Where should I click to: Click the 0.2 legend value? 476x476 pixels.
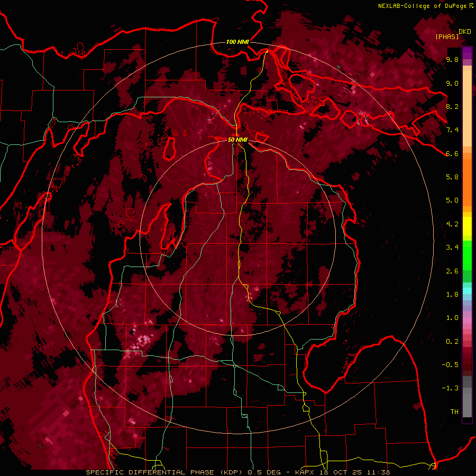coord(452,342)
